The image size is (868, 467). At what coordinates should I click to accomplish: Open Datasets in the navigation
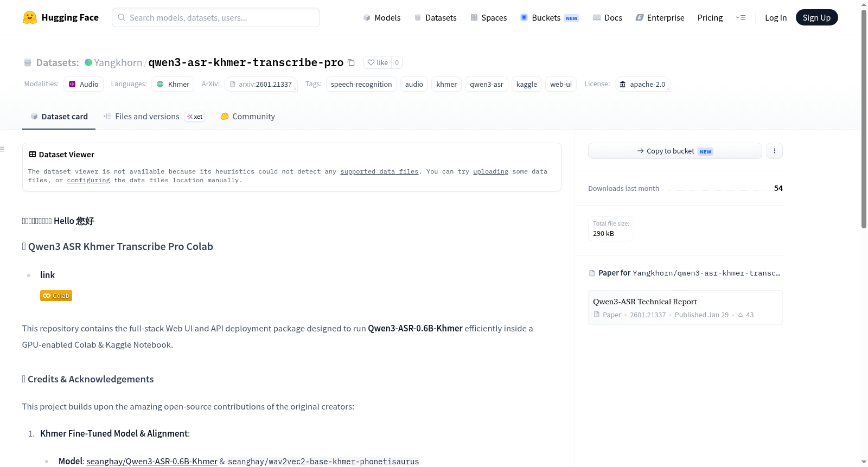(x=435, y=17)
